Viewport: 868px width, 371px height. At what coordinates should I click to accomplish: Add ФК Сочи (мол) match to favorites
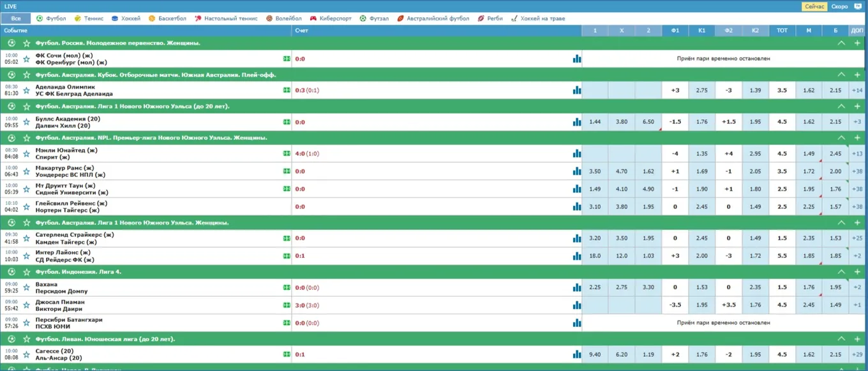coord(27,59)
